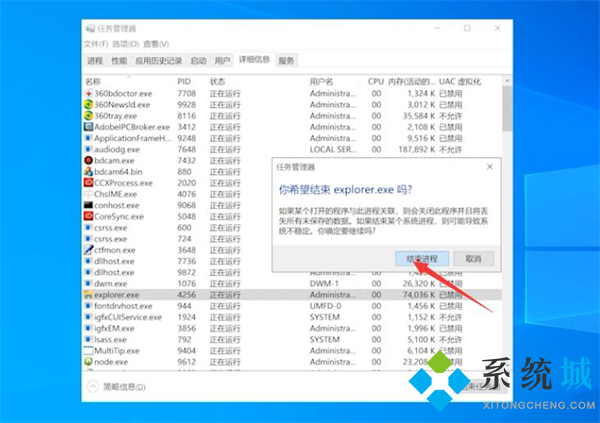Viewport: 600px width, 423px height.
Task: Click the Task Manager title bar icon
Action: (90, 29)
